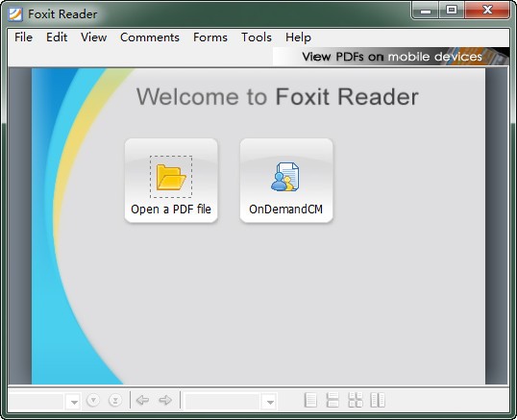
Task: Select facing pages layout icon
Action: pyautogui.click(x=378, y=400)
